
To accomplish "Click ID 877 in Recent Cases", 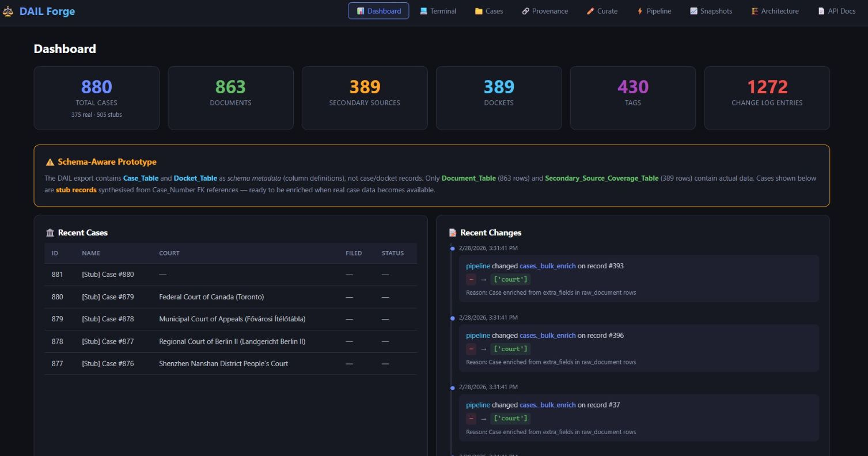I will tap(57, 364).
